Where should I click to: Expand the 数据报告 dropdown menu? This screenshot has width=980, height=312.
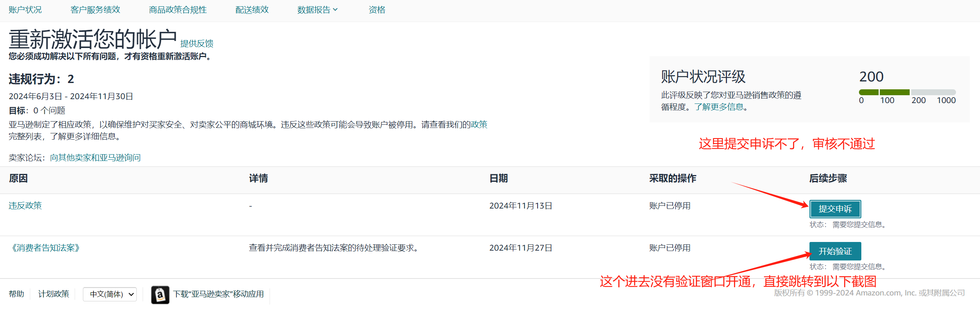tap(317, 10)
